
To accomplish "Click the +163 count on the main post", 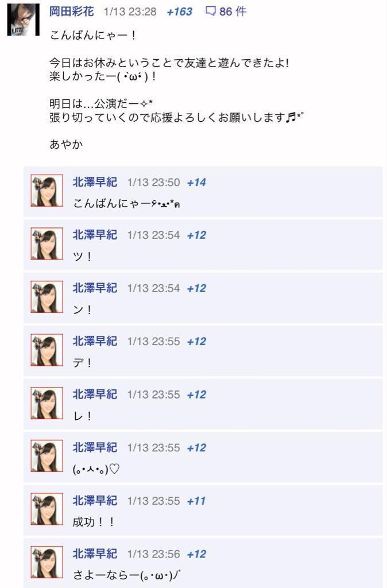I will pyautogui.click(x=179, y=11).
